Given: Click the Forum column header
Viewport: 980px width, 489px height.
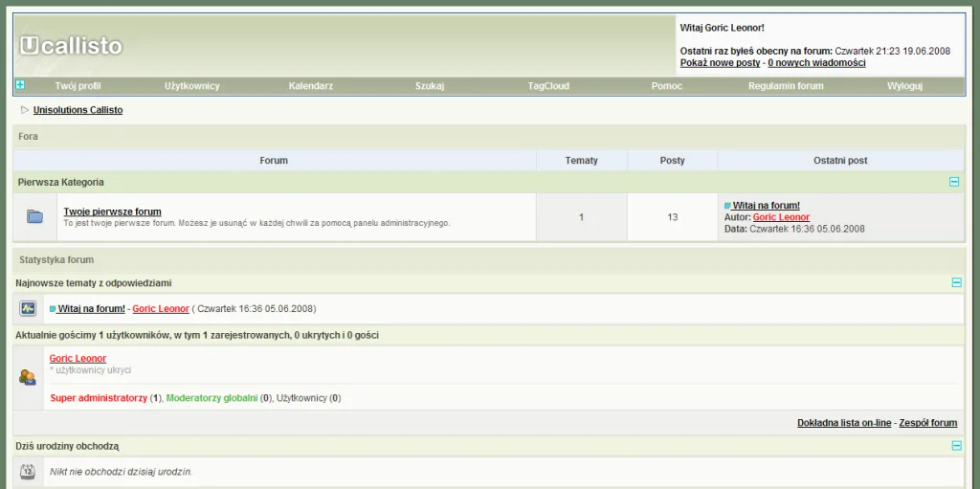Looking at the screenshot, I should pyautogui.click(x=274, y=160).
